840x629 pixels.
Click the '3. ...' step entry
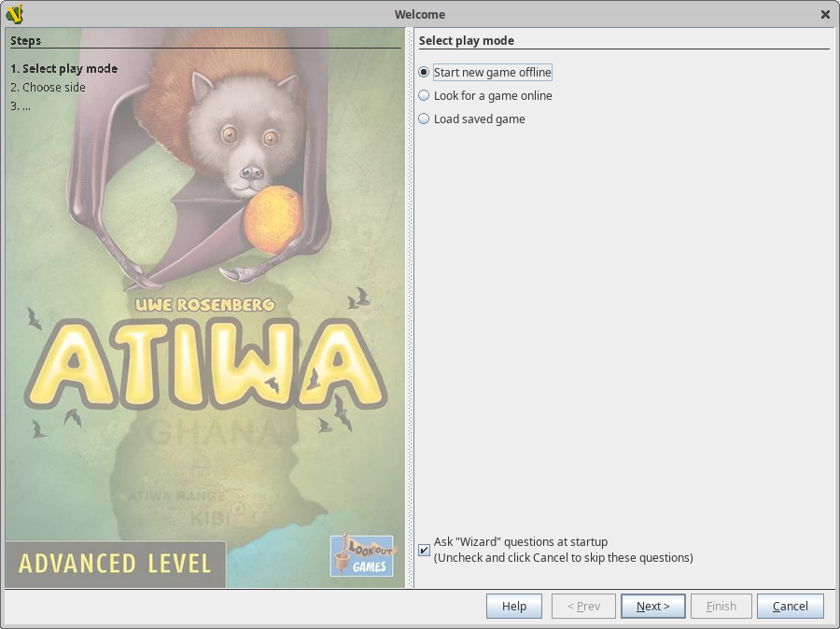tap(21, 105)
